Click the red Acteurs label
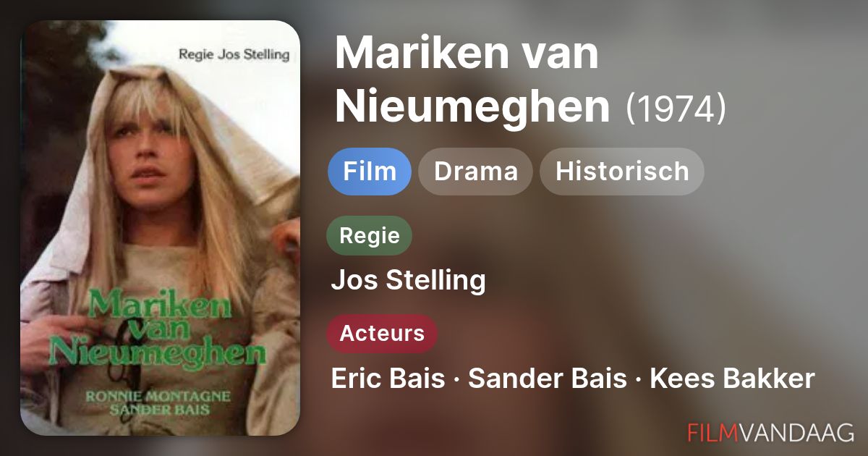 [382, 334]
